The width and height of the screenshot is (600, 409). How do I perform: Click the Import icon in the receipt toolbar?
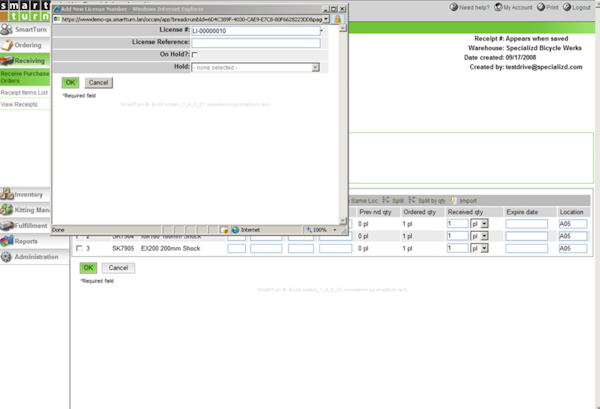(453, 200)
